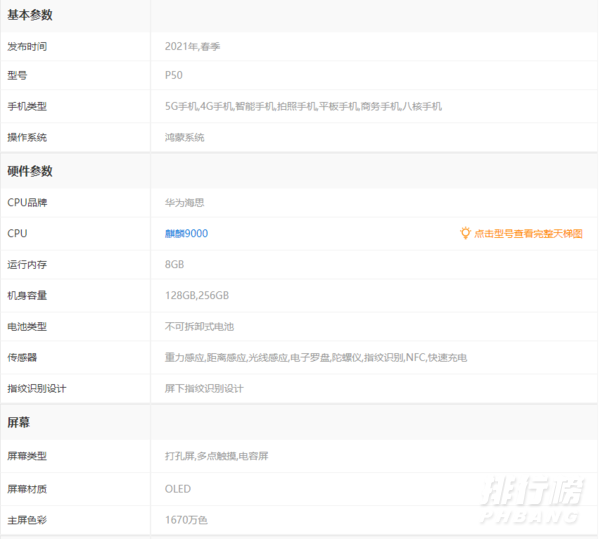Click the CPU row label above 运行内存
Screen dimensions: 600x539
coord(17,233)
